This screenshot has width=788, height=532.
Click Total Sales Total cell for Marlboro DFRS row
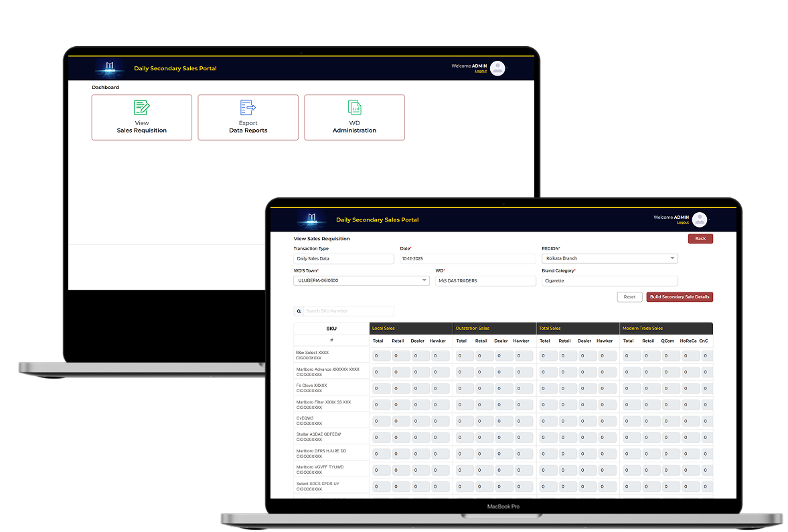point(548,454)
